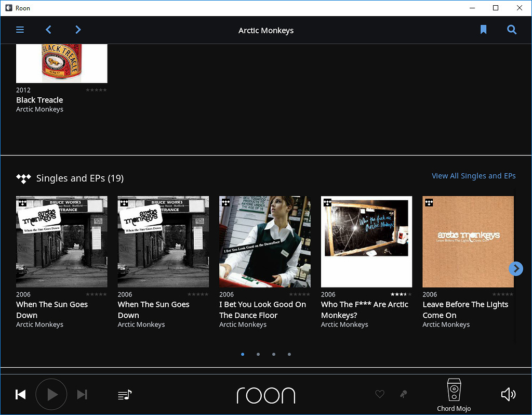This screenshot has height=415, width=532.
Task: Advance the Singles carousel with the arrow
Action: tap(515, 268)
